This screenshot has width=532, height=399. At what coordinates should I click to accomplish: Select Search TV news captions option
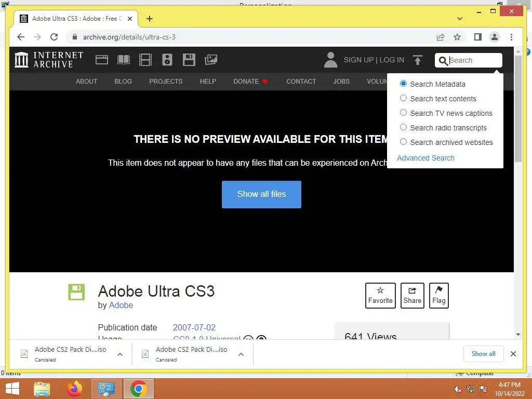point(403,113)
